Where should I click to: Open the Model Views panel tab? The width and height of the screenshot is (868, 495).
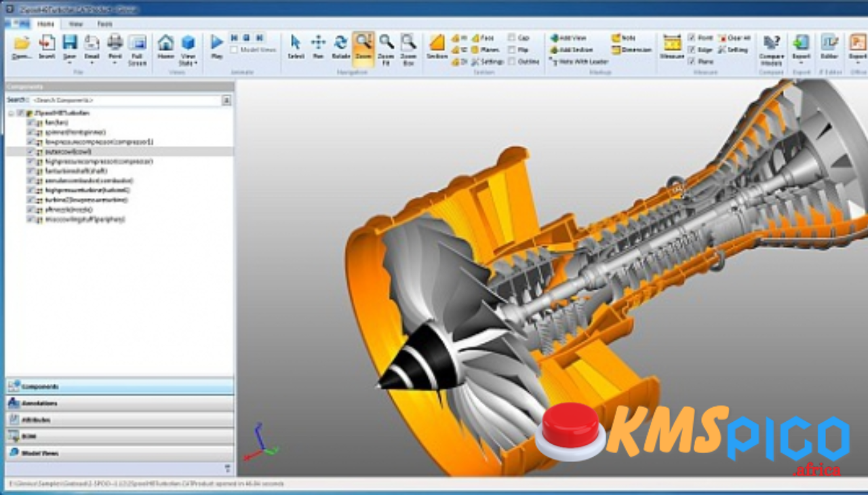pyautogui.click(x=120, y=453)
